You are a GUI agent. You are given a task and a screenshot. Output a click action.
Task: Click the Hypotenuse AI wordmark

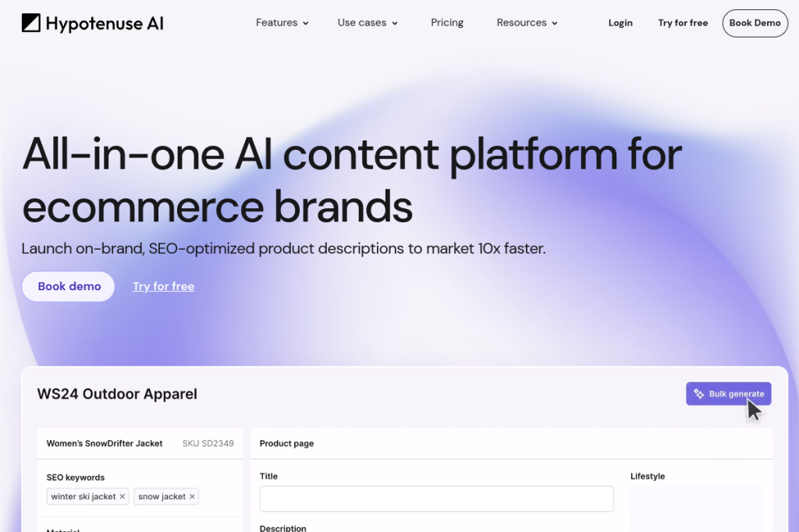click(x=105, y=23)
